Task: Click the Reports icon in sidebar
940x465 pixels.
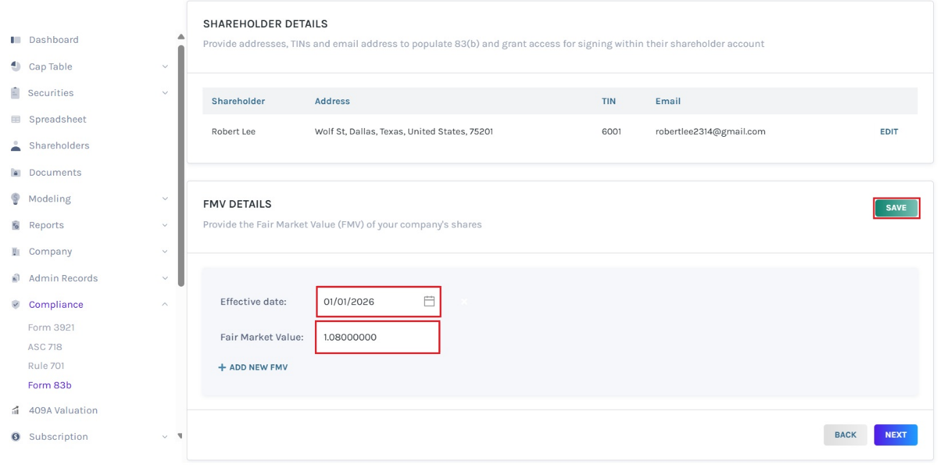Action: click(x=16, y=225)
